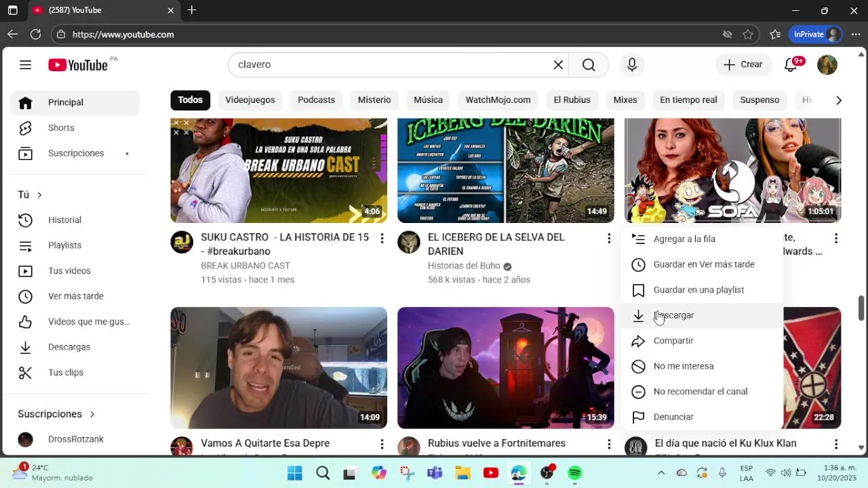Expand the Suscripciones section heading

[x=56, y=414]
